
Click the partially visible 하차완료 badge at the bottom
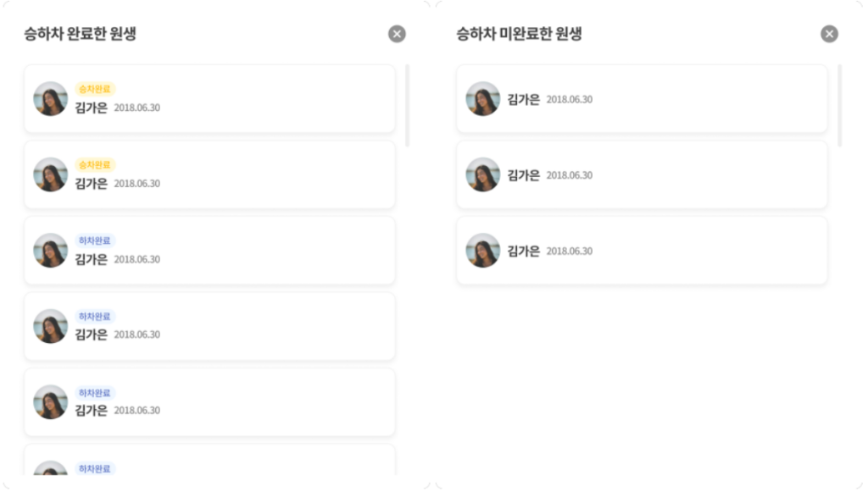pyautogui.click(x=95, y=468)
